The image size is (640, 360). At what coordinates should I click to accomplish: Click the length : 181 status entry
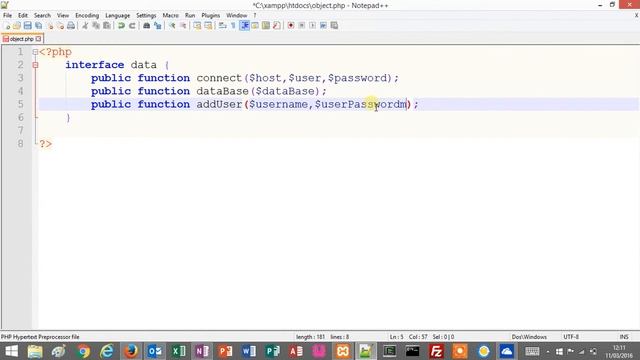point(311,337)
